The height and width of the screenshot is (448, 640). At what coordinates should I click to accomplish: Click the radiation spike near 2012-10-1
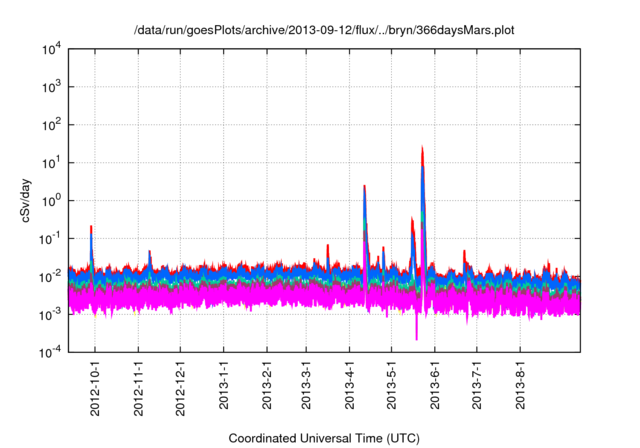click(91, 230)
